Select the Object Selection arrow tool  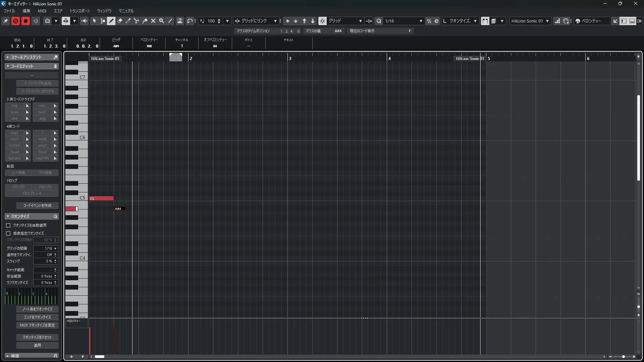(95, 21)
